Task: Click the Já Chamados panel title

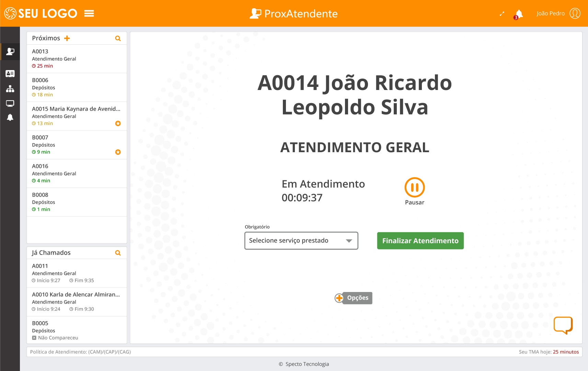Action: pos(51,253)
